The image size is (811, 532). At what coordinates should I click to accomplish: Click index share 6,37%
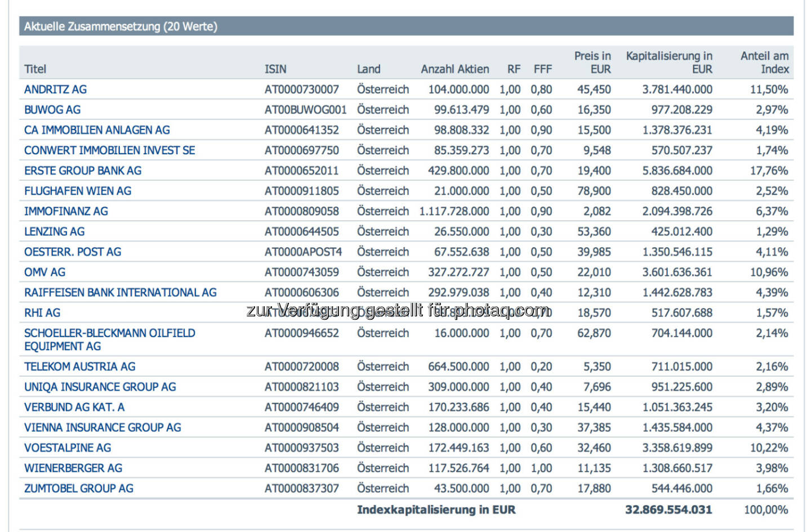tap(772, 211)
